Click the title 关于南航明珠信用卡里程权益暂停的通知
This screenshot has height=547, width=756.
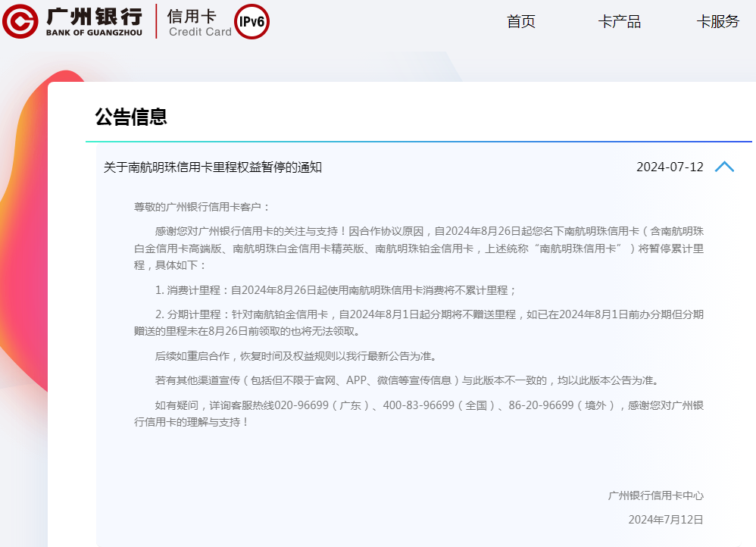click(213, 167)
